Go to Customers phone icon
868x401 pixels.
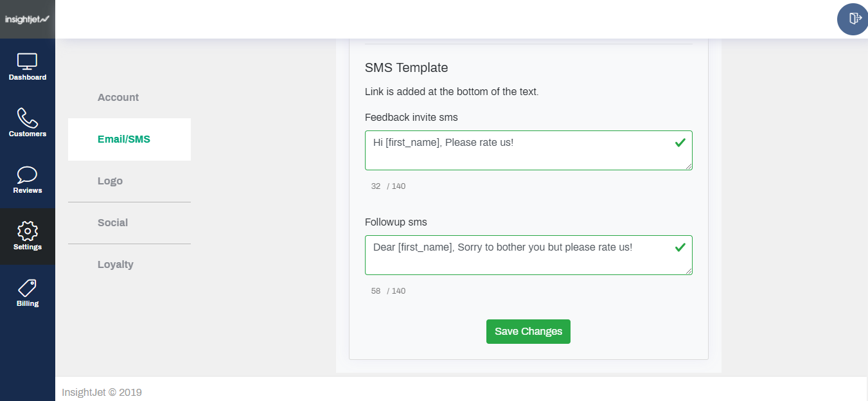click(27, 118)
